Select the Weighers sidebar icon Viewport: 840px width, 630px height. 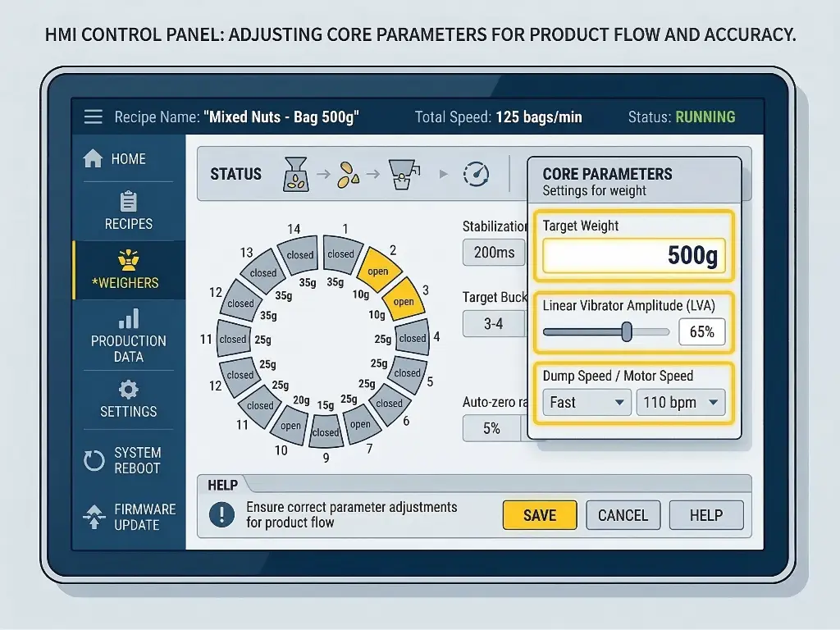point(129,261)
